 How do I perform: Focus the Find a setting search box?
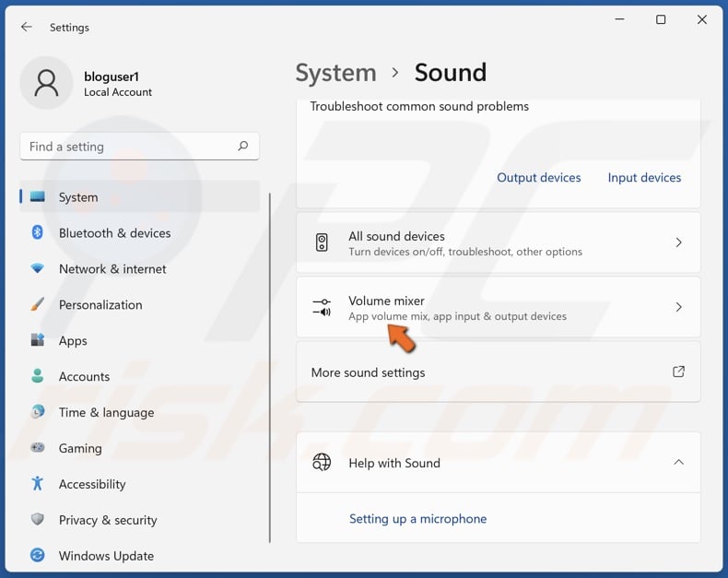(139, 147)
